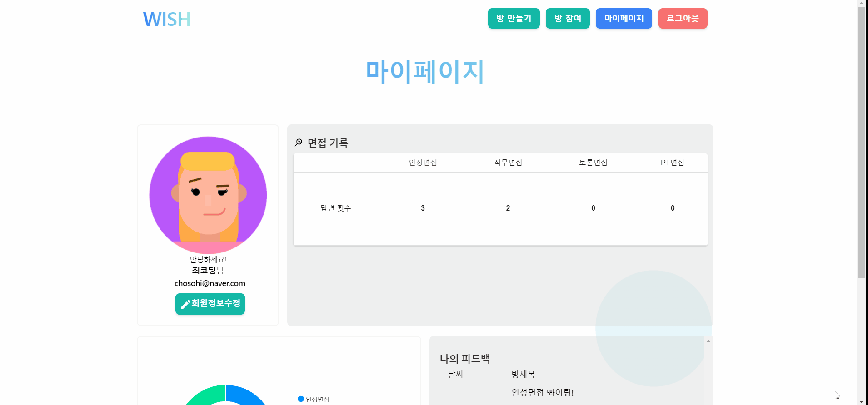Viewport: 868px width, 405px height.
Task: Click the 회원정보수정 button
Action: [210, 304]
